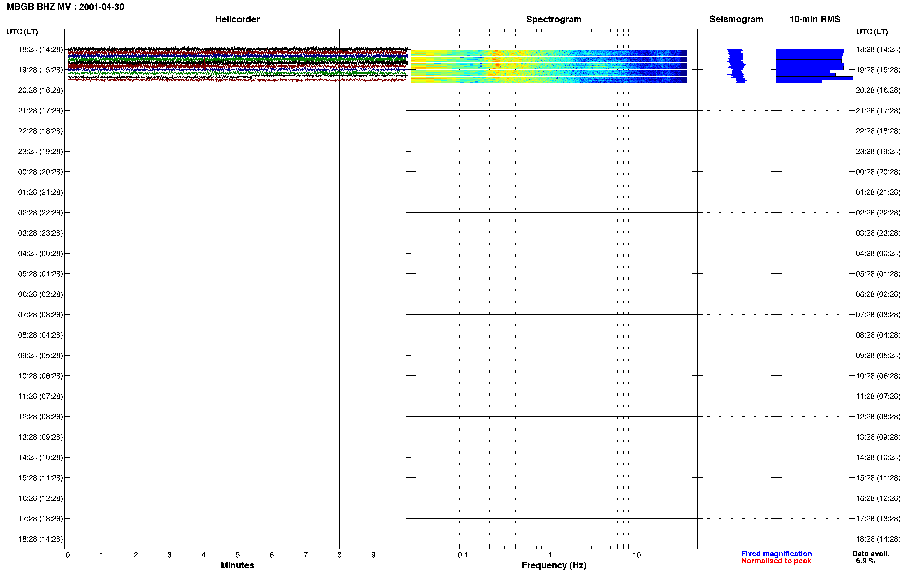Click the 'Frequency (Hz)' x-axis label

click(554, 565)
